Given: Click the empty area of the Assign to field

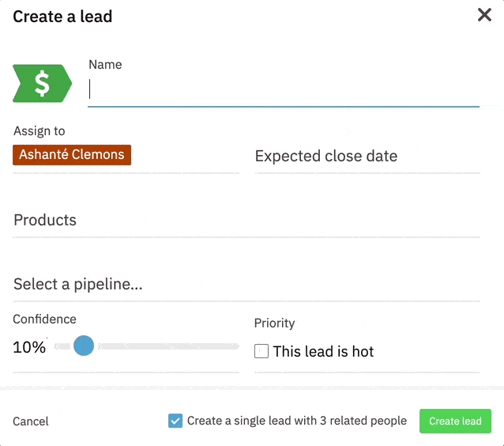Looking at the screenshot, I should 186,156.
